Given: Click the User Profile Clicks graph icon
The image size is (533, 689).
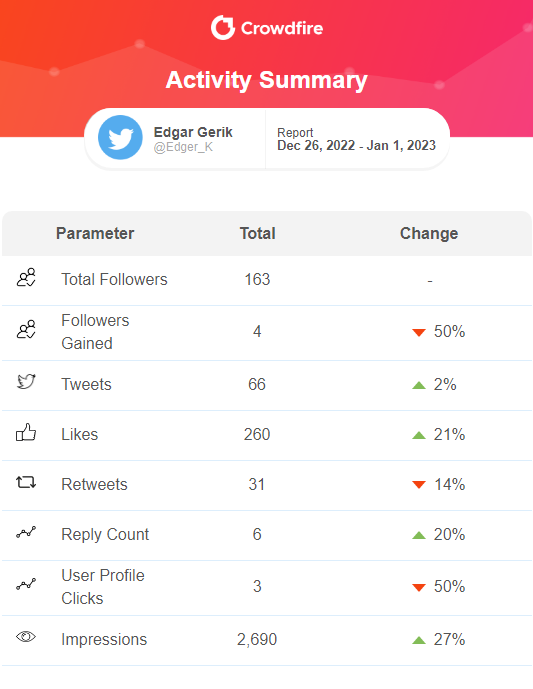Looking at the screenshot, I should [26, 584].
